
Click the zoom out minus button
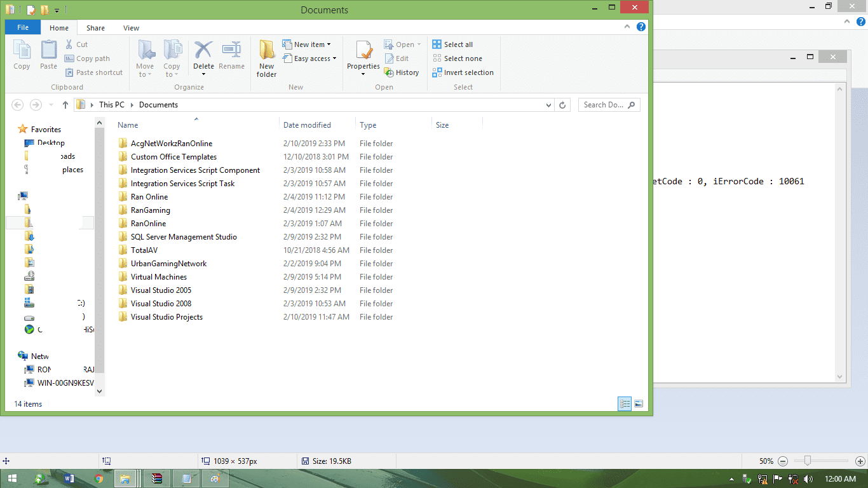click(x=783, y=461)
